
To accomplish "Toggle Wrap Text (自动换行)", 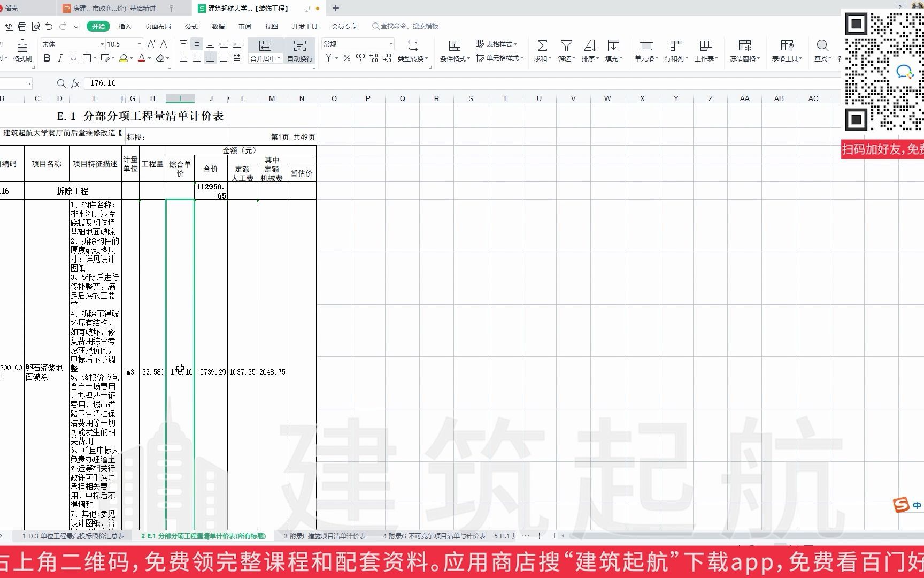I will point(300,51).
